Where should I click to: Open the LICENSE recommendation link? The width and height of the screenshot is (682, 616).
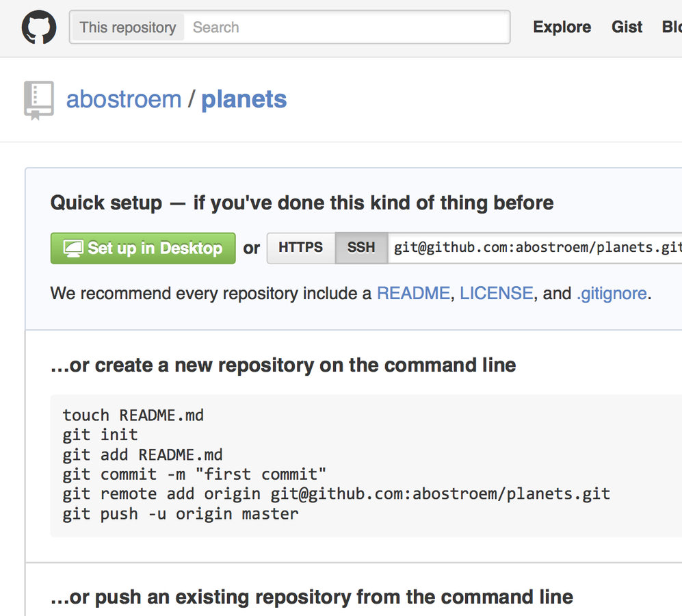pos(496,294)
